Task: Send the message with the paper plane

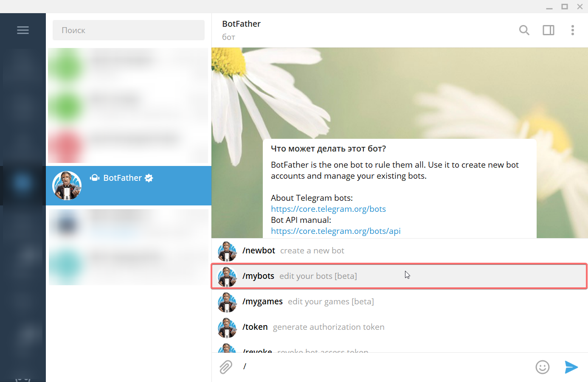Action: coord(571,367)
